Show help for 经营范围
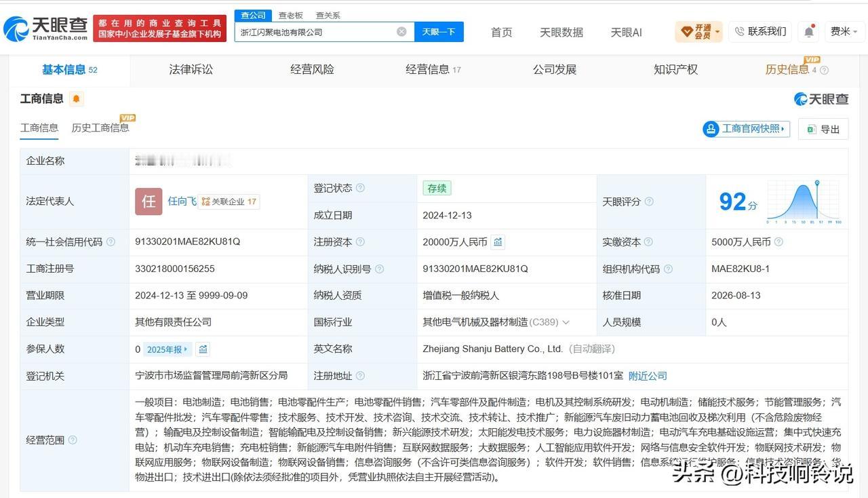This screenshot has width=868, height=498. [73, 440]
